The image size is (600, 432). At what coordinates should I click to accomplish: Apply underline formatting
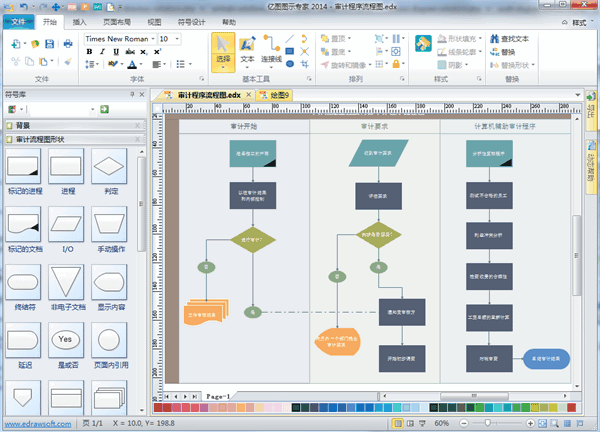coord(116,52)
